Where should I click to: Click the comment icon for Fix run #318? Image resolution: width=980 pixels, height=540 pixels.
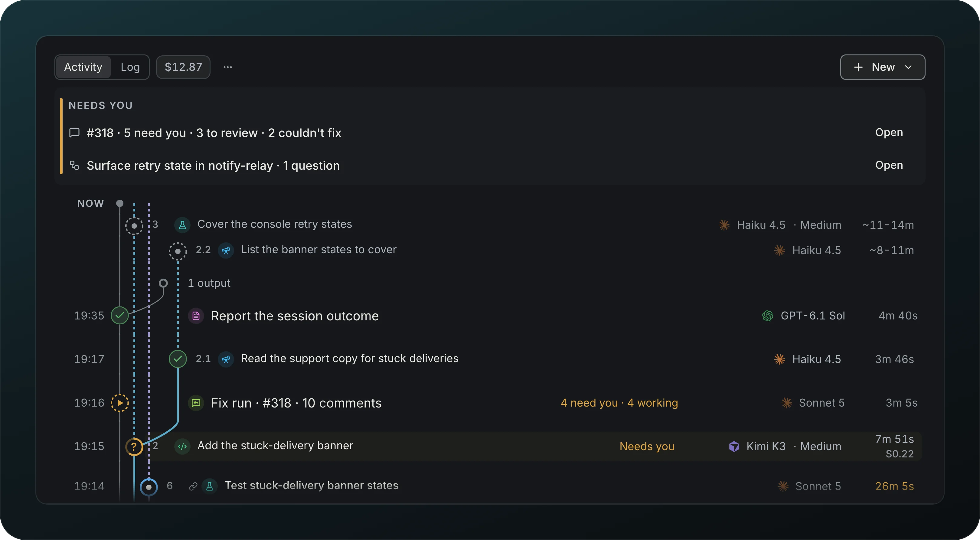[196, 403]
